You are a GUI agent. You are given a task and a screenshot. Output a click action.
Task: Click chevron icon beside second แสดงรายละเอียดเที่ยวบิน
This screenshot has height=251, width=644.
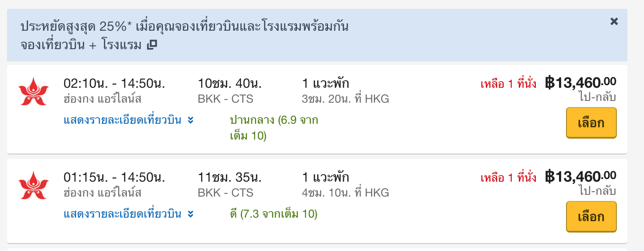point(190,215)
